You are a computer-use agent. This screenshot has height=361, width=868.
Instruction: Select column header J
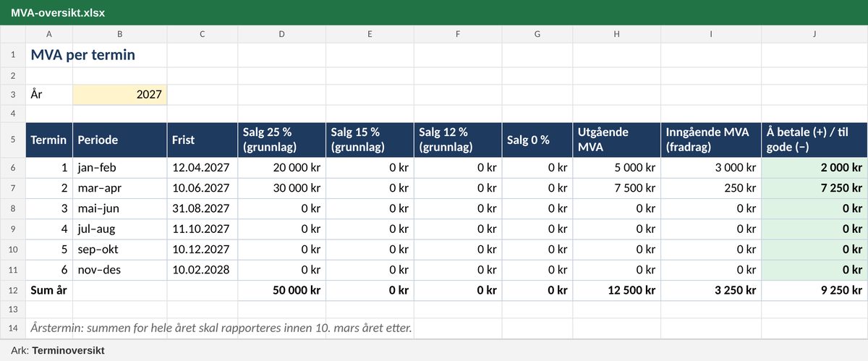(814, 34)
